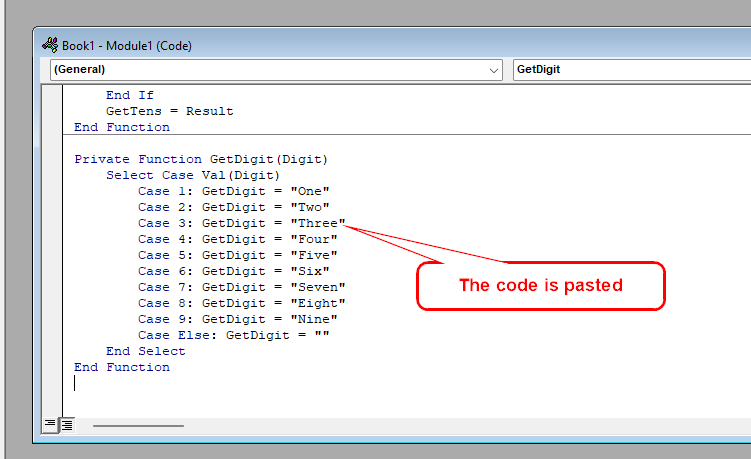Click the 'Case 3' line with "Three"
This screenshot has width=751, height=459.
242,223
